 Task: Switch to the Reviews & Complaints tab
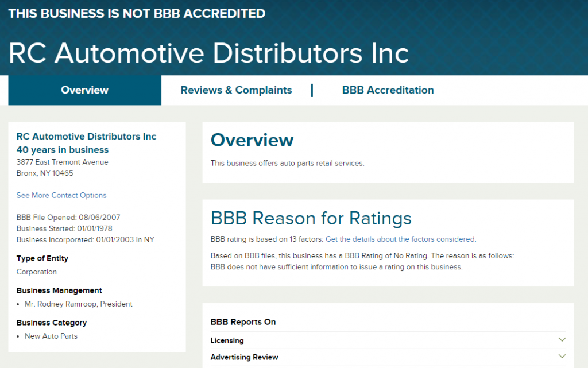point(236,90)
